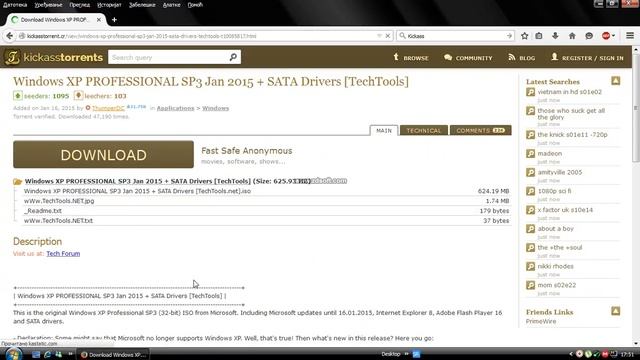Select the wWw.TechTools.NET.txt file
The height and width of the screenshot is (360, 640).
(58, 220)
